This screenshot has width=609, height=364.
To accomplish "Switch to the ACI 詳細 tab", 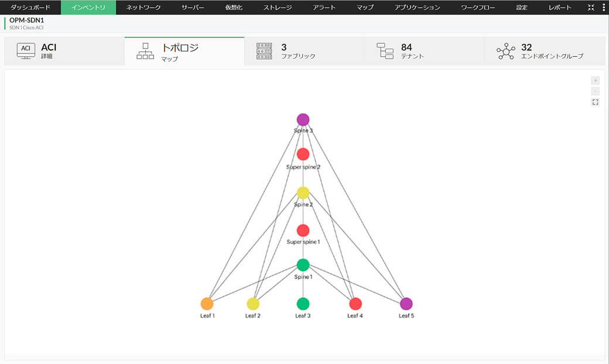I will [64, 51].
